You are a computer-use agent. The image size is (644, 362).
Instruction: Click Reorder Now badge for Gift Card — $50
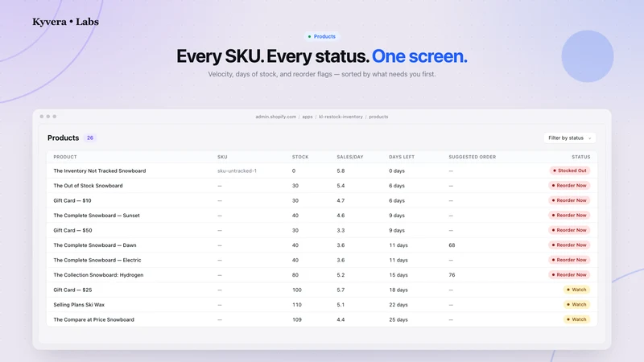(x=569, y=230)
